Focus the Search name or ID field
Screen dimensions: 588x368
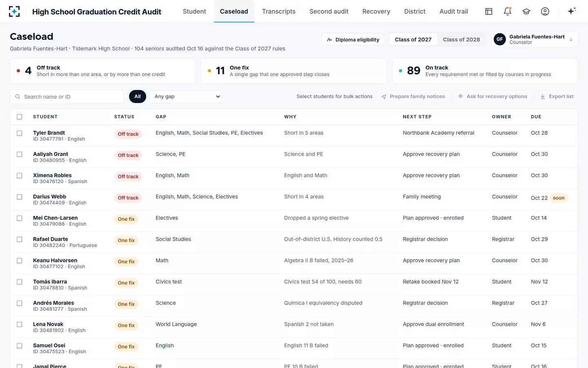point(67,96)
